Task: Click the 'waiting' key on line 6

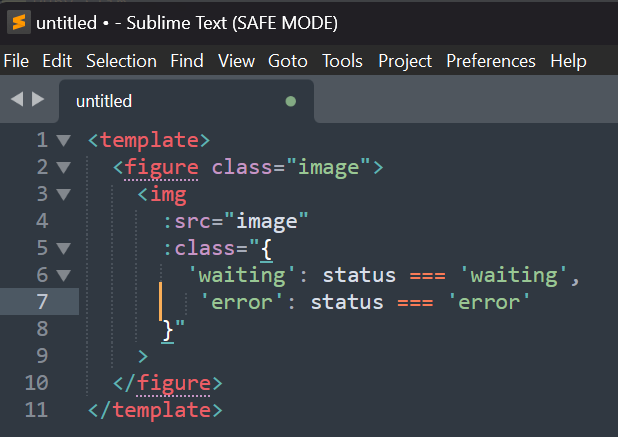Action: click(242, 275)
